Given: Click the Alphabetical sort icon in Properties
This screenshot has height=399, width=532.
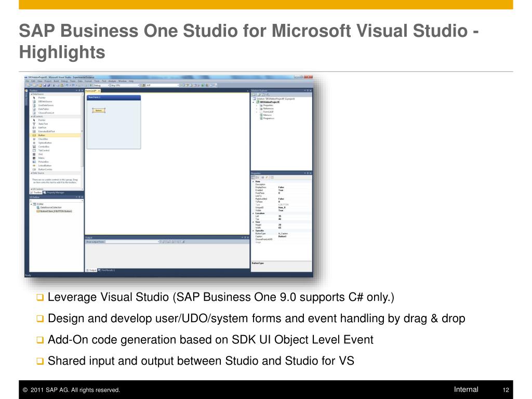Looking at the screenshot, I should [x=257, y=178].
